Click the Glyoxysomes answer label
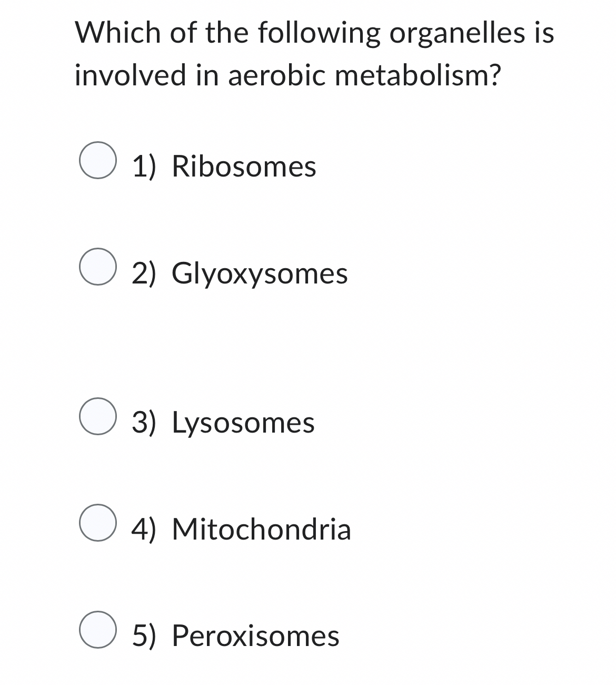The image size is (616, 685). [261, 273]
